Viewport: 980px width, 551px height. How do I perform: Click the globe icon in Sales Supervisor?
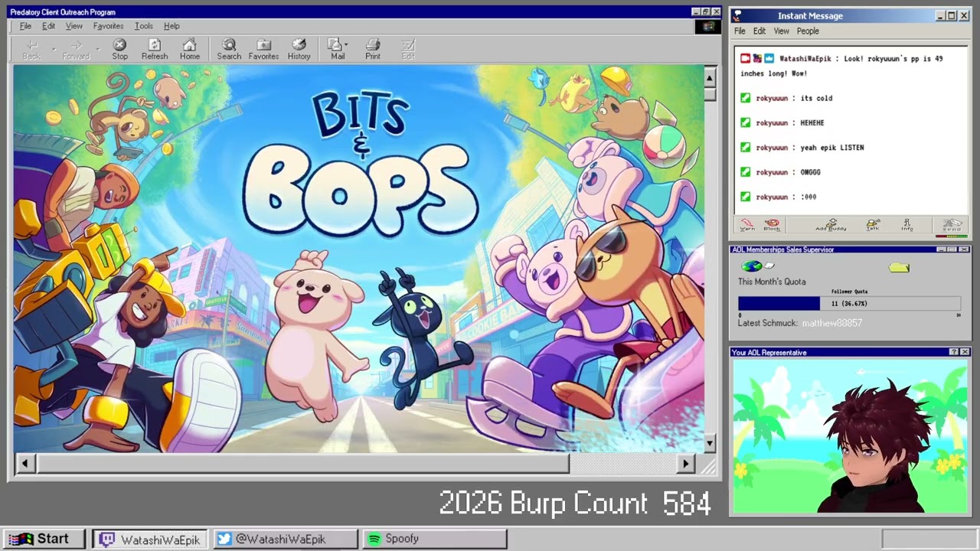click(x=752, y=266)
